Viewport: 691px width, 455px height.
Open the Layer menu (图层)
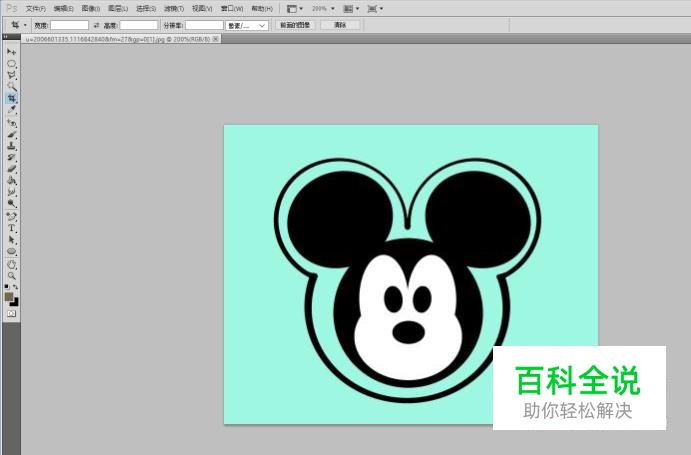[x=118, y=8]
